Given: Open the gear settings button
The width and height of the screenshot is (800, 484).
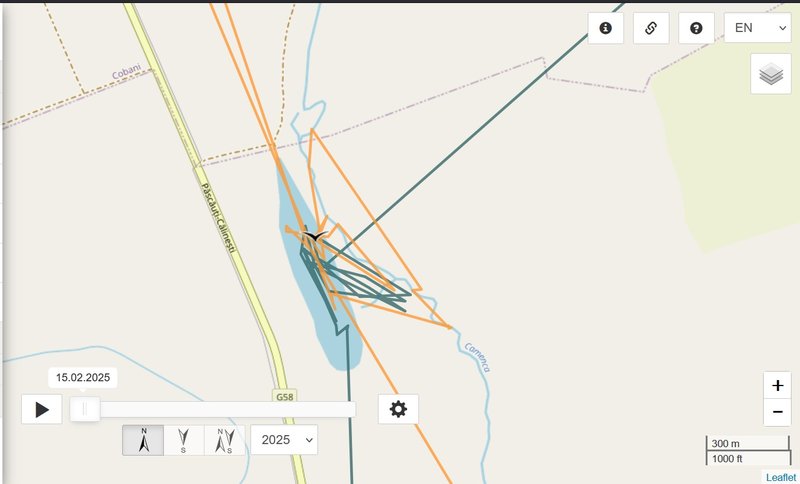Looking at the screenshot, I should (x=398, y=409).
